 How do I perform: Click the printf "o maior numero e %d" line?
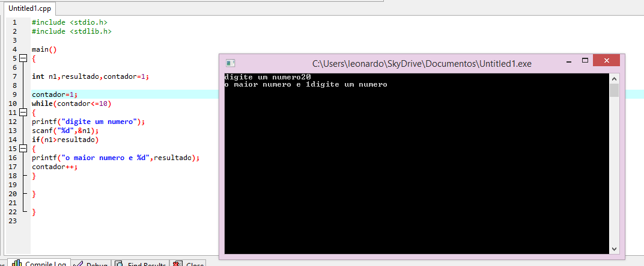pyautogui.click(x=115, y=158)
